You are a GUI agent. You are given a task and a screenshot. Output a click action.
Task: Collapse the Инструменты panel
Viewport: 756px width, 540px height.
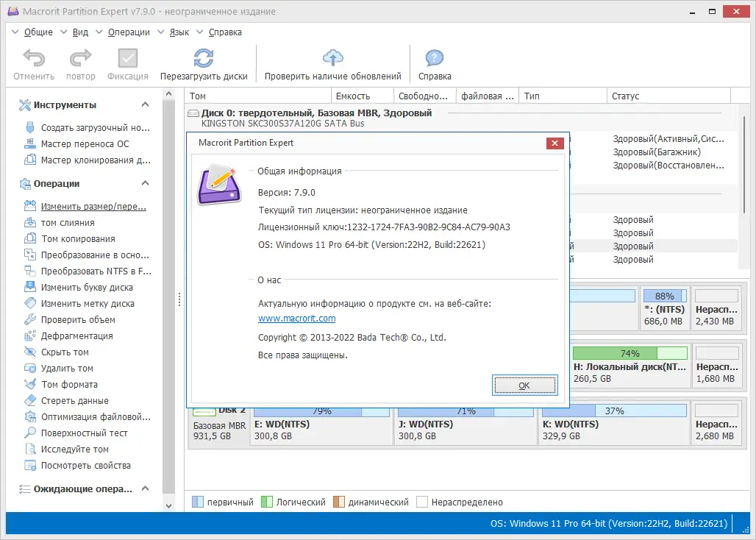(144, 104)
